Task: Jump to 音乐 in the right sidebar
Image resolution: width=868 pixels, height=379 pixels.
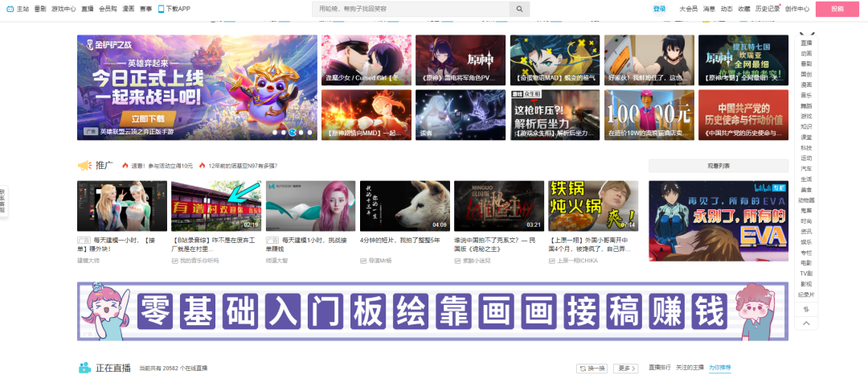Action: [806, 95]
